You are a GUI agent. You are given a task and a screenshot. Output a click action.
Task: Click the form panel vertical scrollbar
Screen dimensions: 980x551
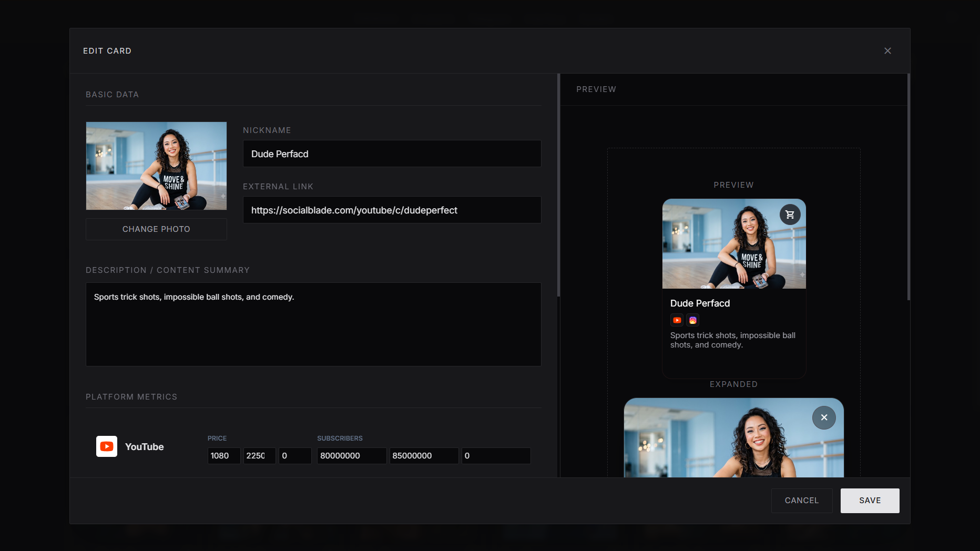pos(558,185)
